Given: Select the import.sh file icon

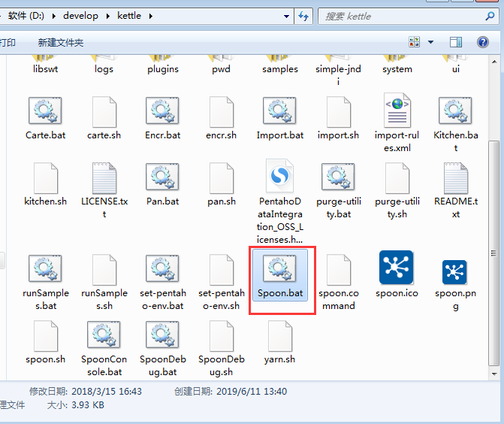Looking at the screenshot, I should point(339,111).
